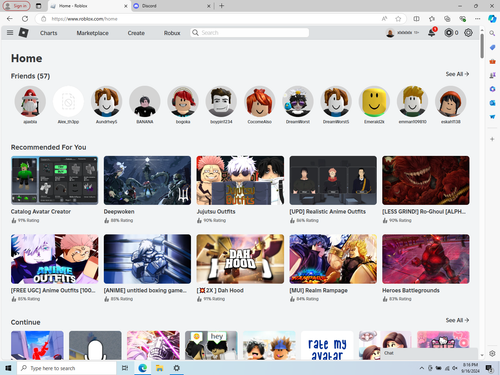Add this page to favorites star icon
This screenshot has height=375, width=500.
point(398,19)
